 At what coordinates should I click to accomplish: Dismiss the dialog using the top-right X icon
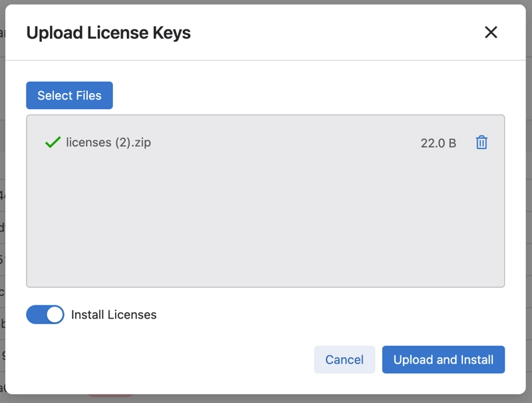(x=491, y=32)
